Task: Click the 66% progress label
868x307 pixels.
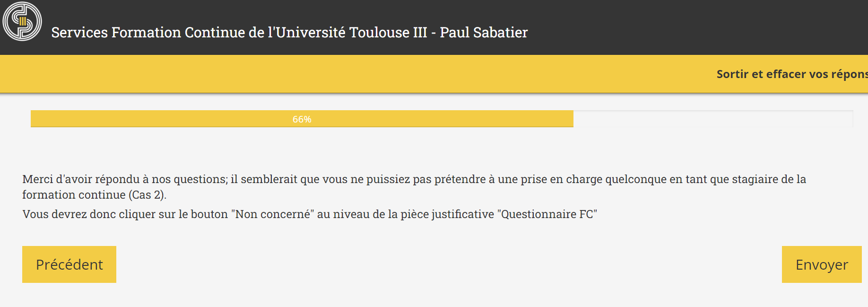Action: click(x=302, y=119)
